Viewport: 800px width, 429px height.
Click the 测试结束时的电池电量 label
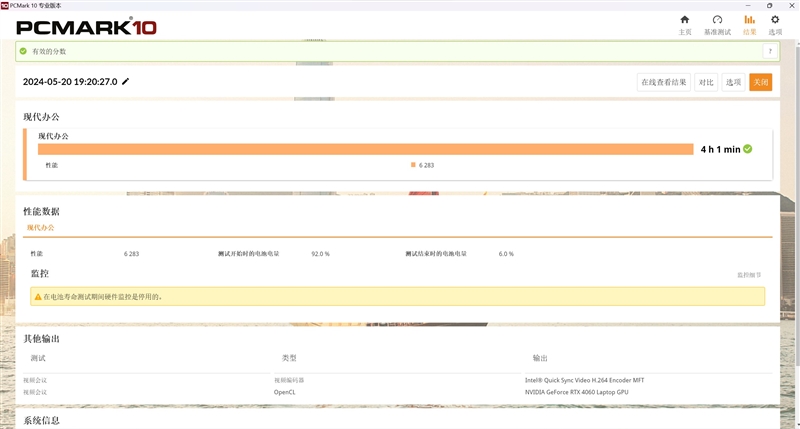436,254
